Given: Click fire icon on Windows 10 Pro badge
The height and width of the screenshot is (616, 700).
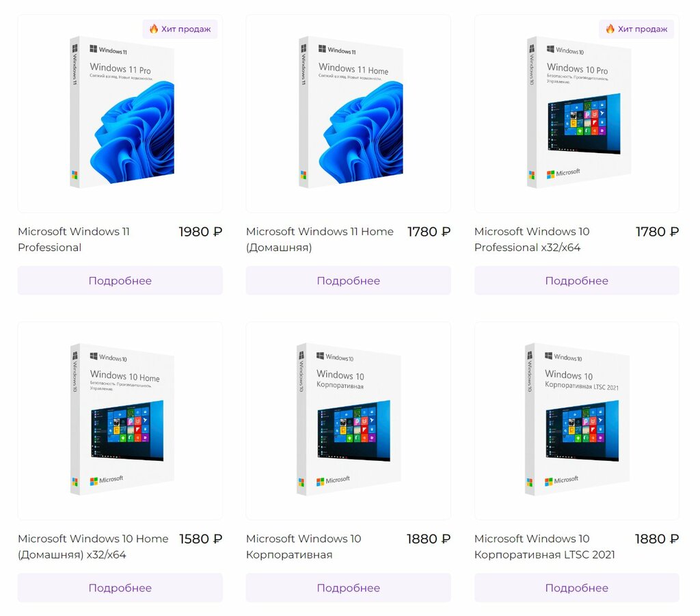Looking at the screenshot, I should [610, 29].
